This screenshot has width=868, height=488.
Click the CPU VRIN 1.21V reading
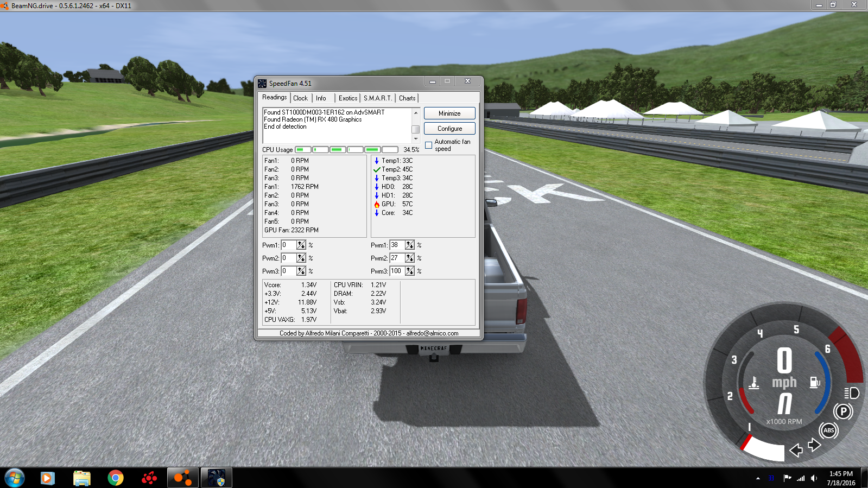click(360, 285)
